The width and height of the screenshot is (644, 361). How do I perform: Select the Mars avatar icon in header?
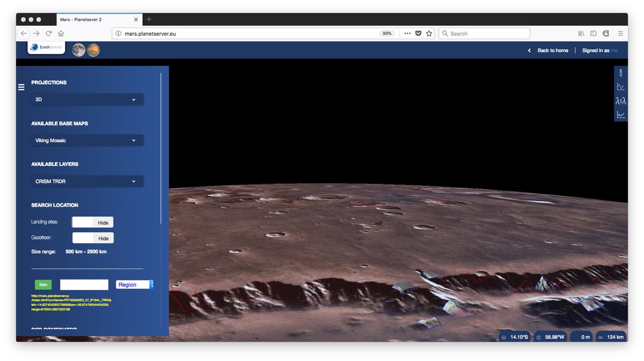93,49
